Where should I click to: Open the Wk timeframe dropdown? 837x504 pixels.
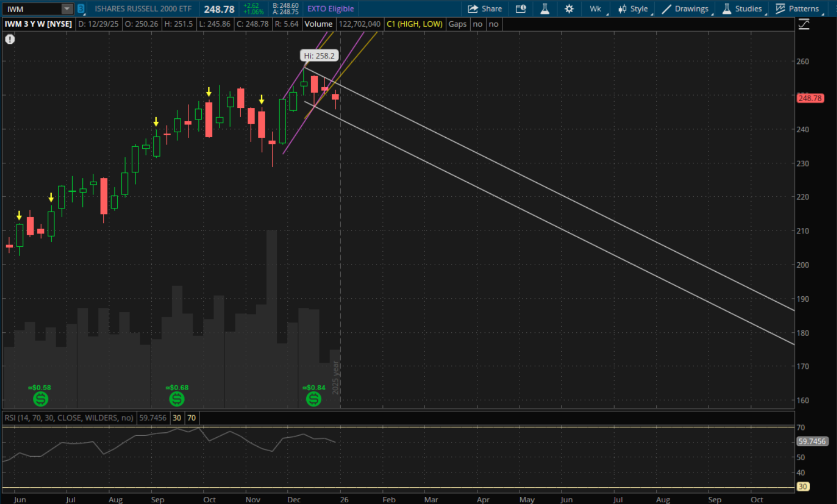click(596, 9)
